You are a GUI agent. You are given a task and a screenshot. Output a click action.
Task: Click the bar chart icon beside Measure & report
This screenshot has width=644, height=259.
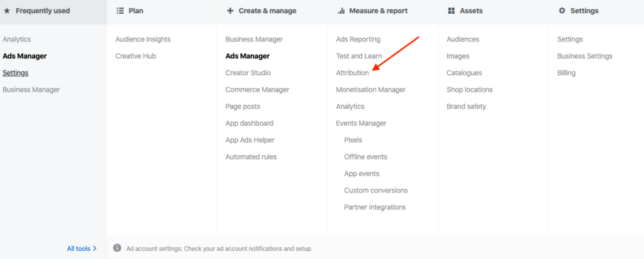341,11
